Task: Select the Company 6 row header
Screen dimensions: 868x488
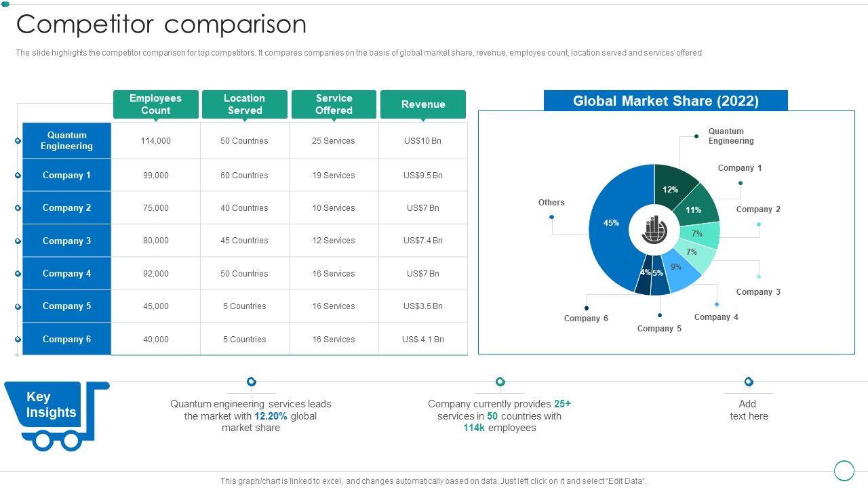Action: click(66, 339)
